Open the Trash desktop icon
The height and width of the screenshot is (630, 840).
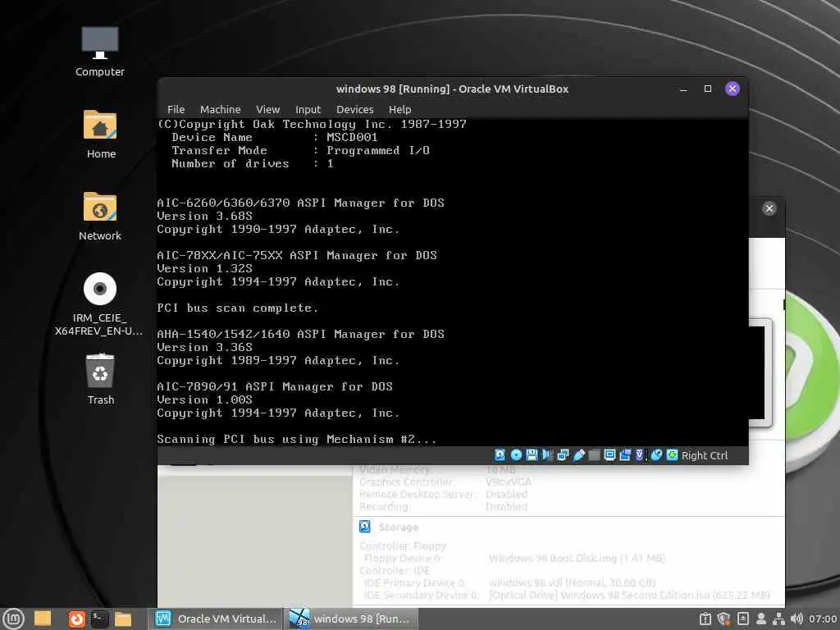100,379
